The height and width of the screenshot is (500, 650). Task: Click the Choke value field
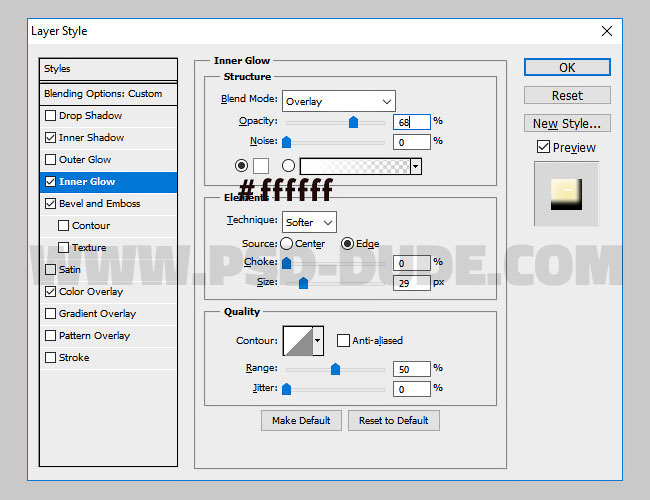coord(412,263)
